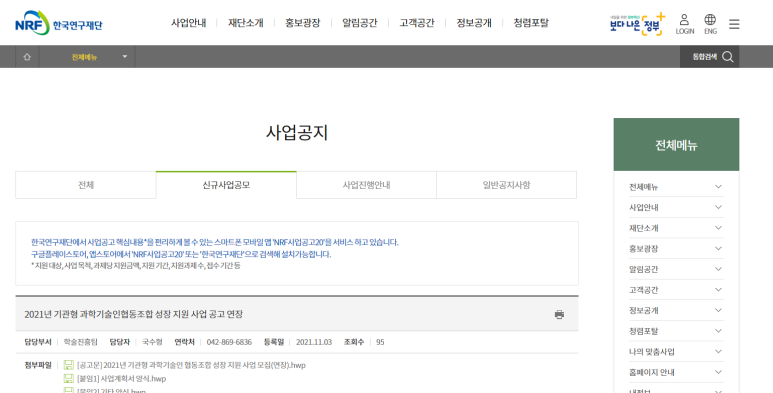This screenshot has height=393, width=773.
Task: Click the NRF 한국연구재단 logo
Action: [59, 23]
